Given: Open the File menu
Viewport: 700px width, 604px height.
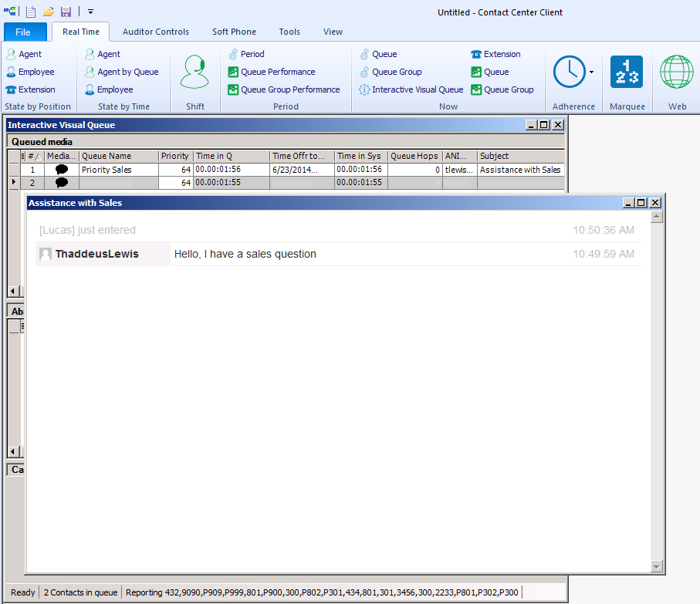Looking at the screenshot, I should [23, 32].
